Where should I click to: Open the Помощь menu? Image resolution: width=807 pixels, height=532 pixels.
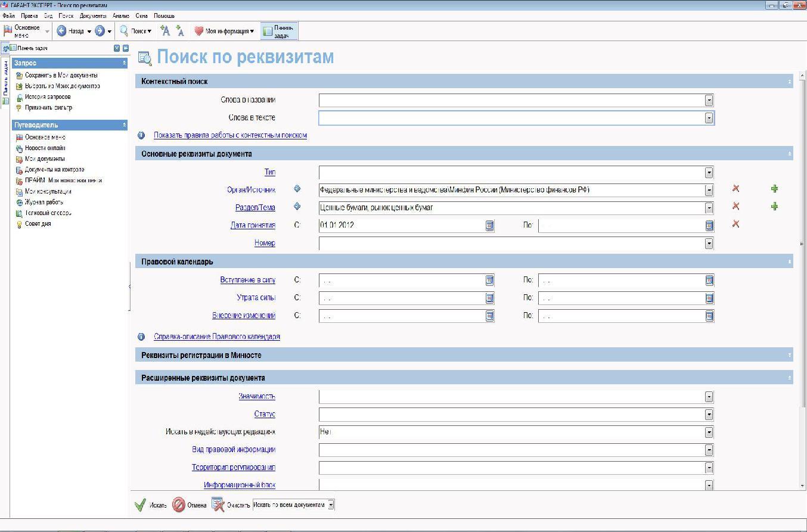[x=164, y=15]
